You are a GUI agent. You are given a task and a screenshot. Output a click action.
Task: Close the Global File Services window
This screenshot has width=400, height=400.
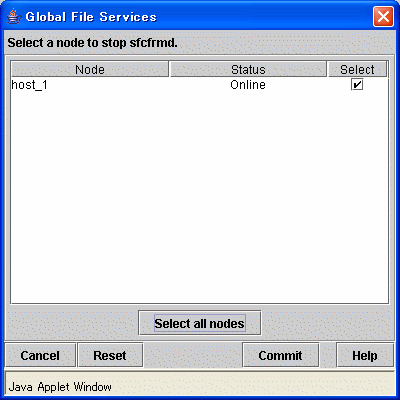(x=383, y=16)
